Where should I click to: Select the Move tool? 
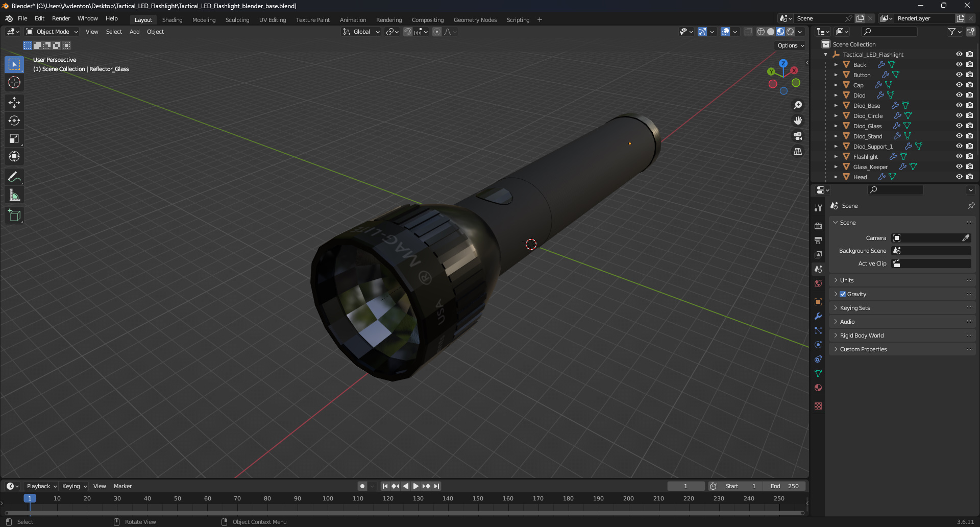14,103
